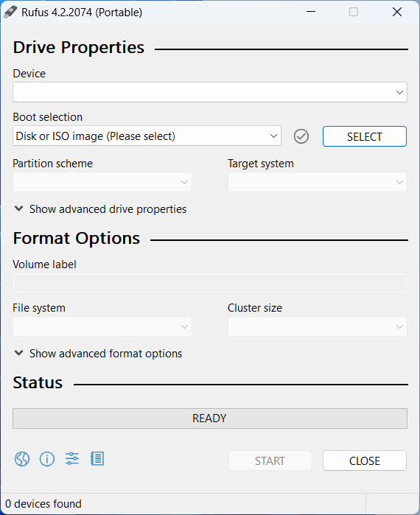The height and width of the screenshot is (515, 420).
Task: Open application settings sliders icon
Action: point(72,458)
